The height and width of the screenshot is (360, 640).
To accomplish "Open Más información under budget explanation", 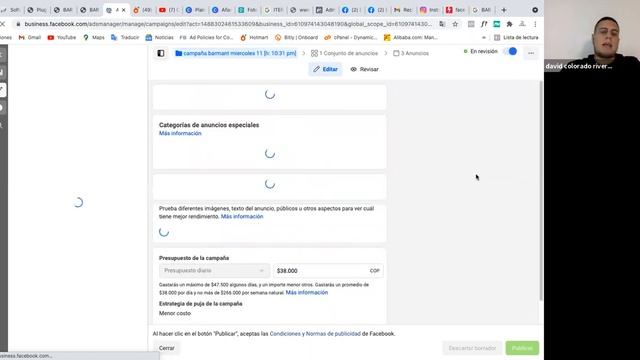I will coord(307,292).
